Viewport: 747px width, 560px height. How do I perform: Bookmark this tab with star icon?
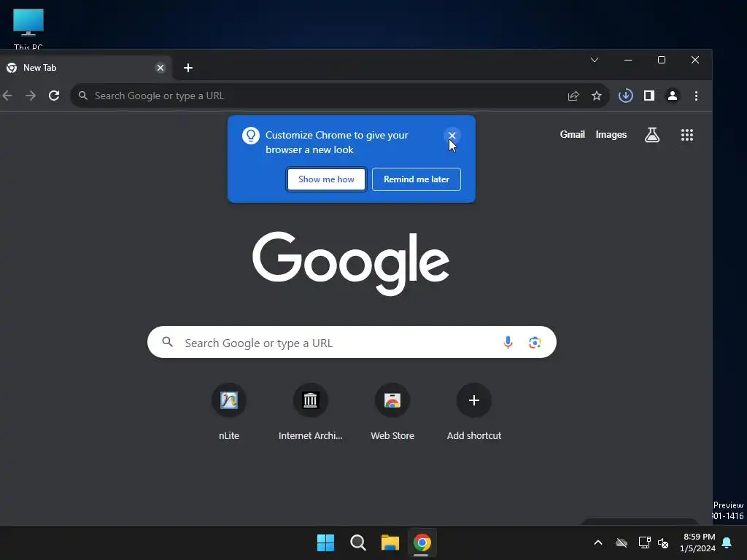[597, 96]
